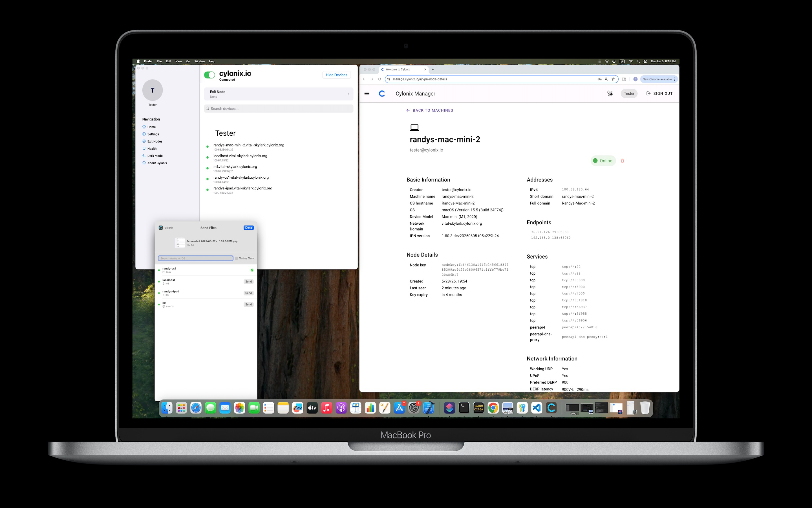Open the App Store from the Dock
Viewport: 812px width, 508px height.
399,408
